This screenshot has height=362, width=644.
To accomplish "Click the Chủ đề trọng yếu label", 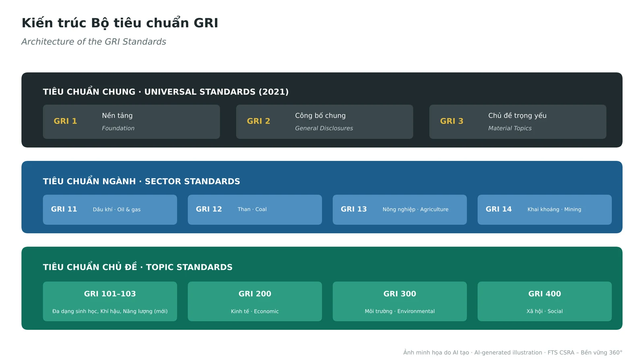I will pos(518,115).
